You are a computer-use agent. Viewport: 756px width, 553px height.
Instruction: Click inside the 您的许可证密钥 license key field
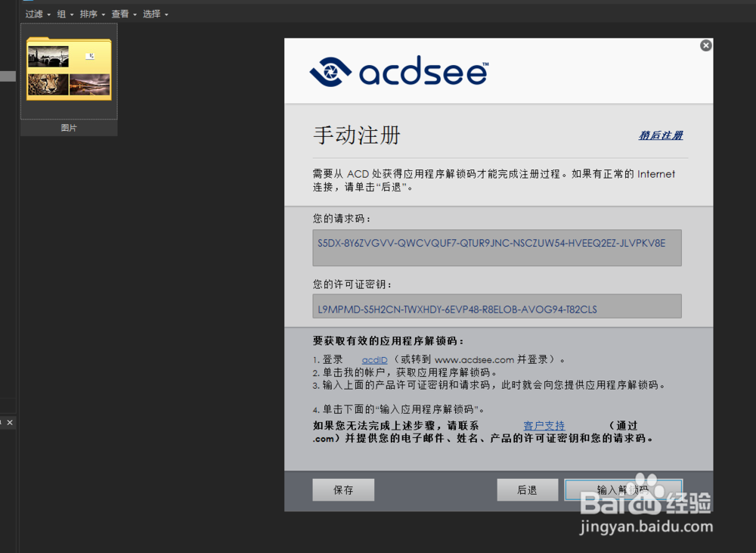[497, 306]
